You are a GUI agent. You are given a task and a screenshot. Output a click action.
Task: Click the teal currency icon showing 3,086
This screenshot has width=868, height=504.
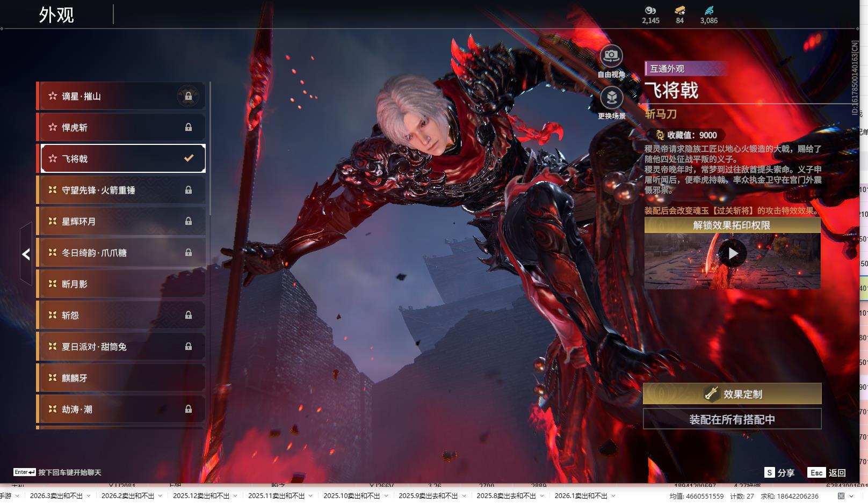(709, 10)
